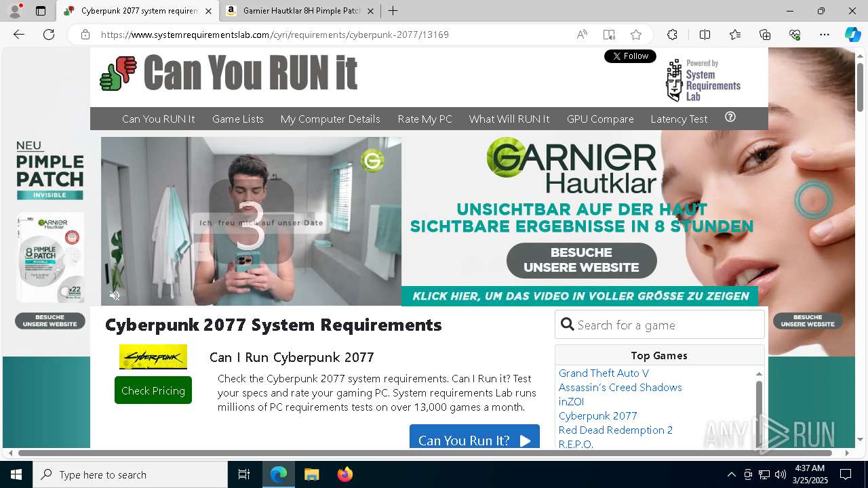
Task: Click Besuche Unsere Website in right ad
Action: pos(808,321)
